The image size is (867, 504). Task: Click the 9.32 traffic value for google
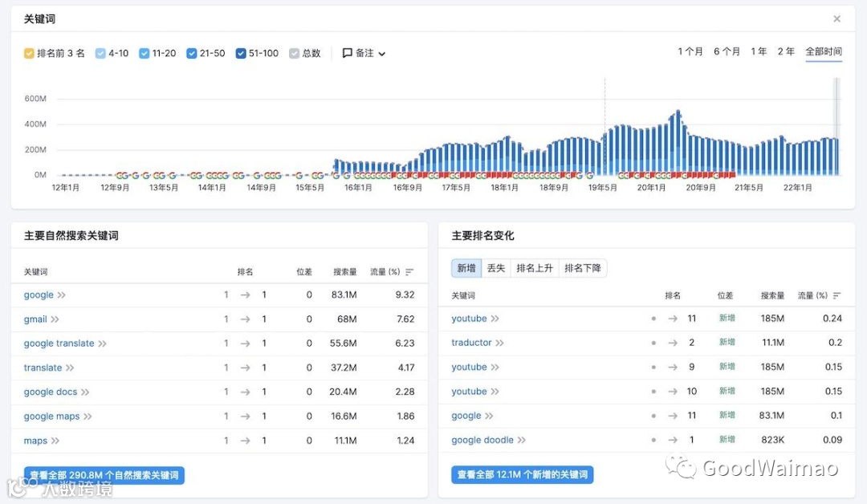tap(405, 295)
